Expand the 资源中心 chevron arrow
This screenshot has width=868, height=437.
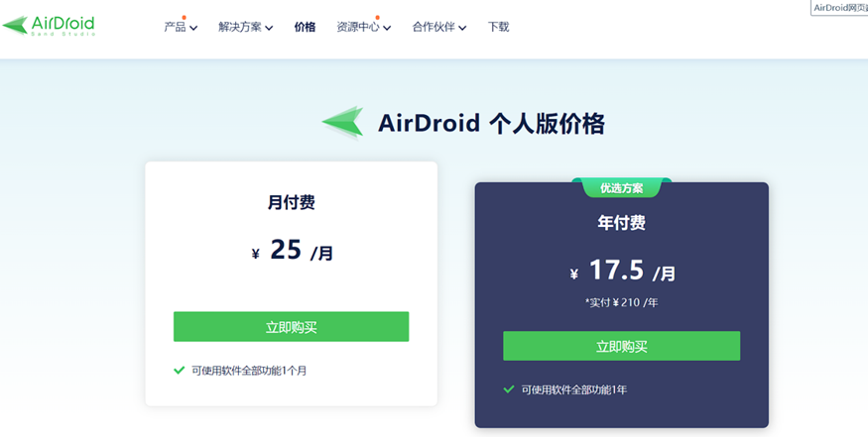point(387,28)
